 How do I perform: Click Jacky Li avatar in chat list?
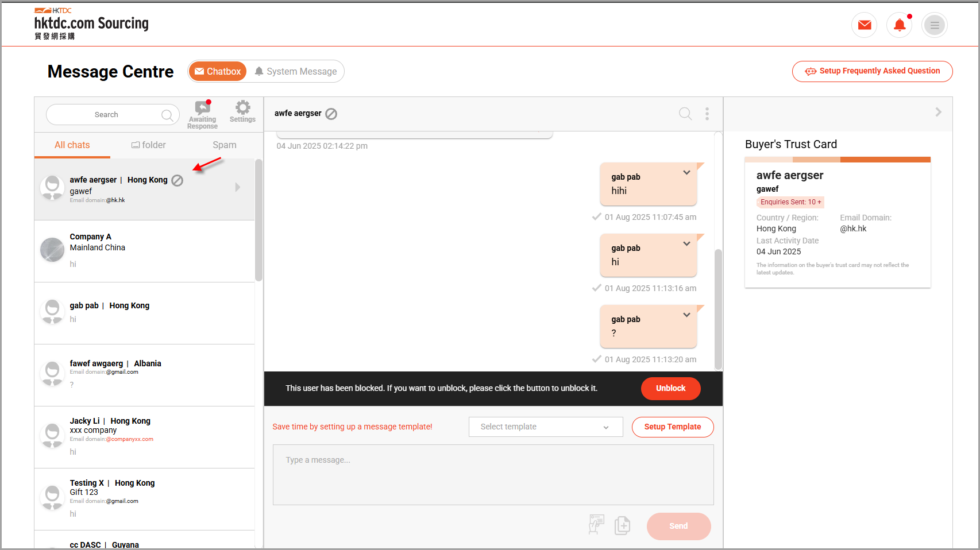pos(52,436)
